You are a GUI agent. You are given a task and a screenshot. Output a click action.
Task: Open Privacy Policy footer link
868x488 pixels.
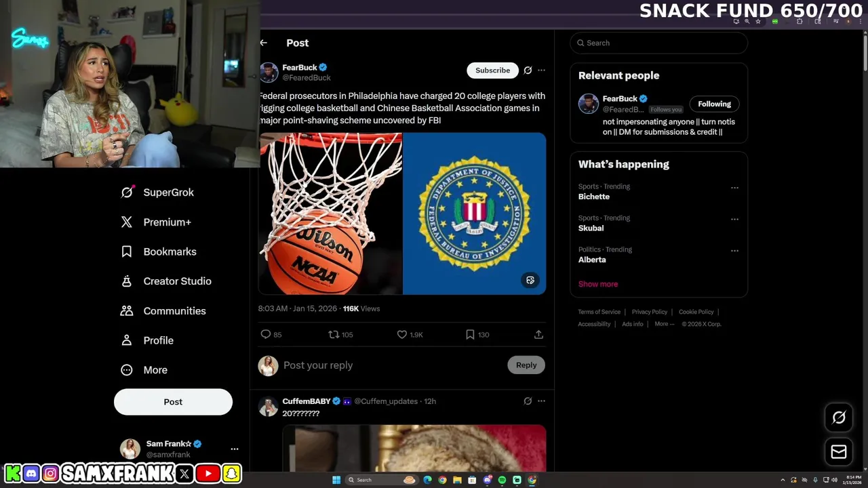pos(650,312)
